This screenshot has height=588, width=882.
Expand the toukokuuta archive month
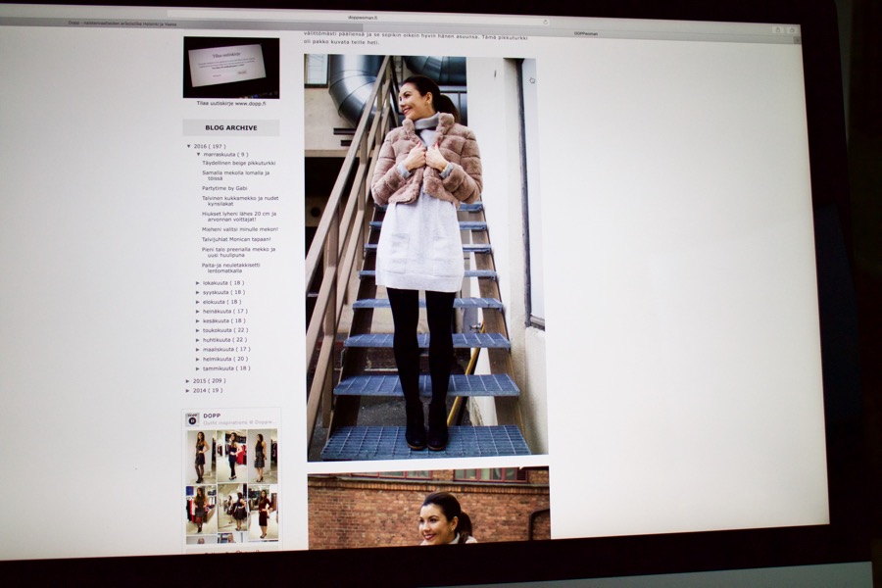point(197,331)
